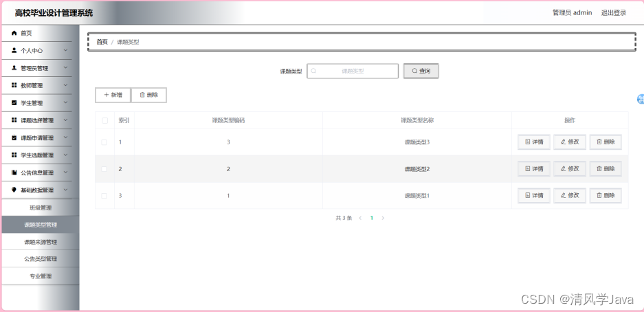Click the 新增 add button
Image resolution: width=644 pixels, height=312 pixels.
113,95
